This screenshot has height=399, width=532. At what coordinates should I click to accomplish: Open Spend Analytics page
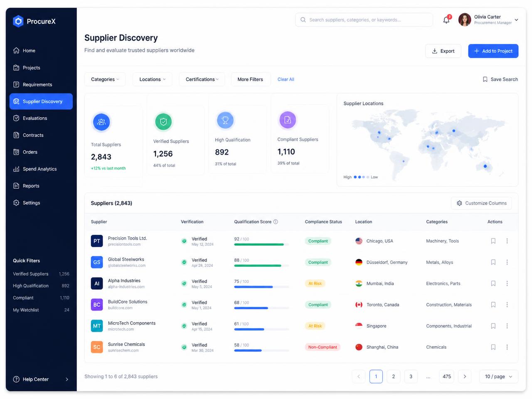pyautogui.click(x=41, y=169)
